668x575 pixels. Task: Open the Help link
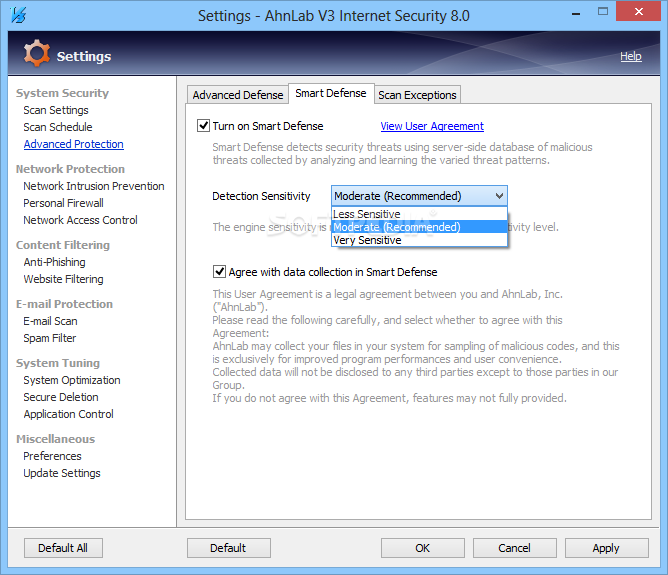tap(631, 56)
